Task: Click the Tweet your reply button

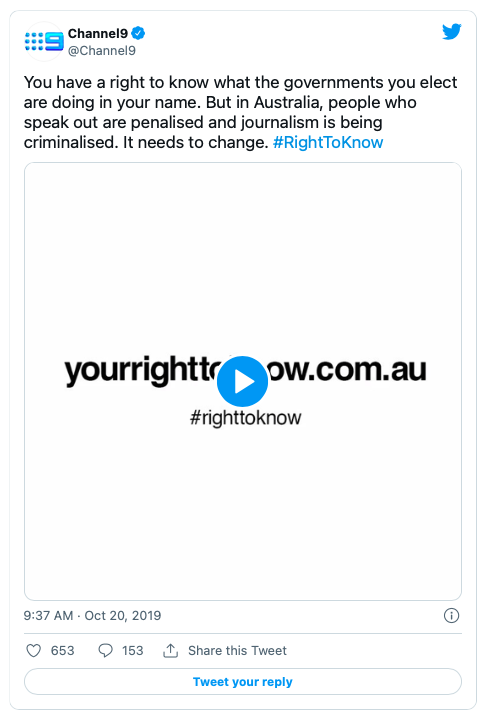Action: 242,682
